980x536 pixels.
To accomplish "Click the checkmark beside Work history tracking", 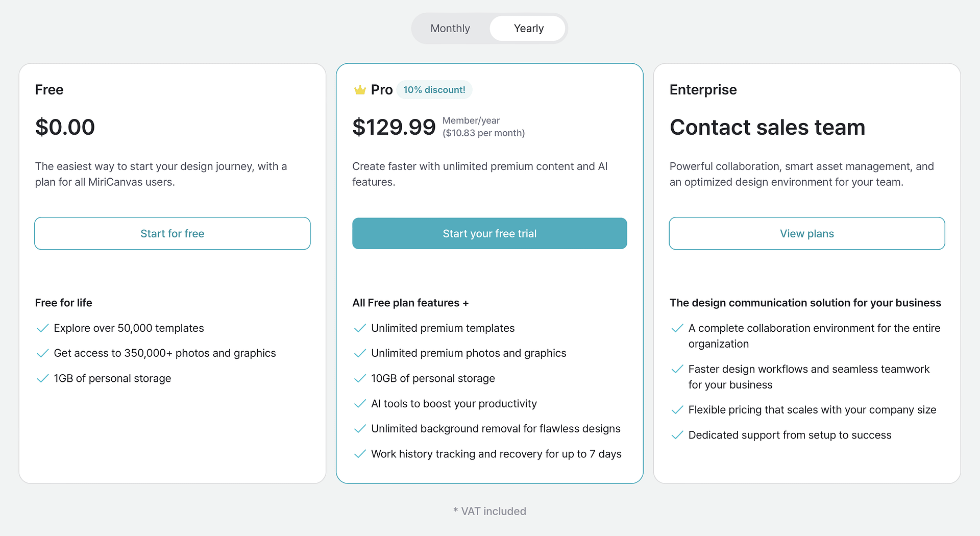I will [x=360, y=454].
